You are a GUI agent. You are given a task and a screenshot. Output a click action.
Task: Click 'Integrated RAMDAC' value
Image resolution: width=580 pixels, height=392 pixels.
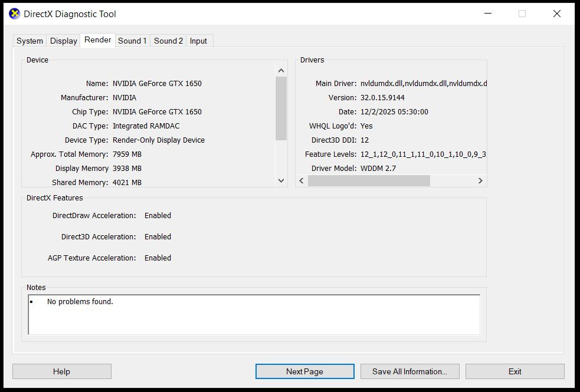[x=146, y=126]
